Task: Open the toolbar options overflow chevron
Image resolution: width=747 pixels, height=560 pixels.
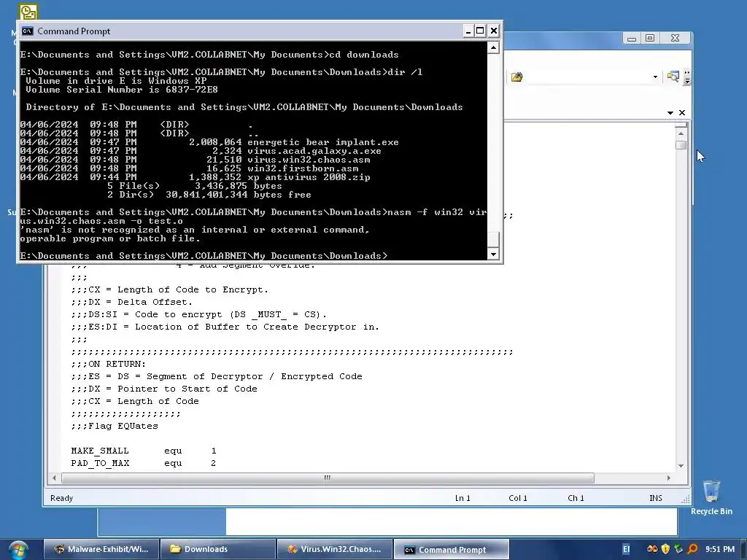Action: click(x=686, y=77)
